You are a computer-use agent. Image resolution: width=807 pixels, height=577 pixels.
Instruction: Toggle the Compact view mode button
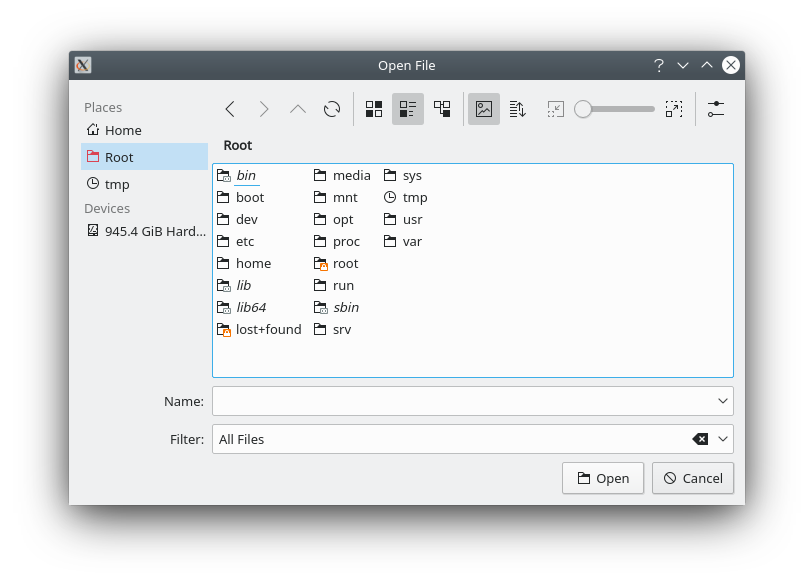point(408,109)
